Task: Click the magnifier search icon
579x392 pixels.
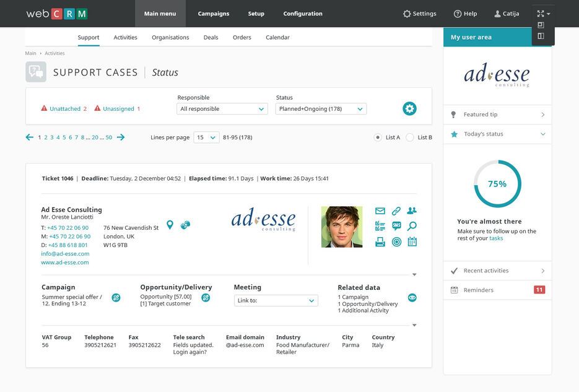Action: point(412,226)
